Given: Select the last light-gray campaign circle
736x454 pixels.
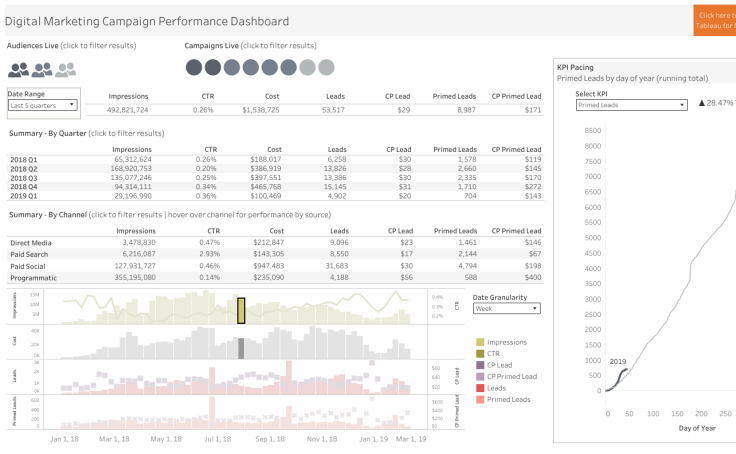Looking at the screenshot, I should tap(327, 68).
